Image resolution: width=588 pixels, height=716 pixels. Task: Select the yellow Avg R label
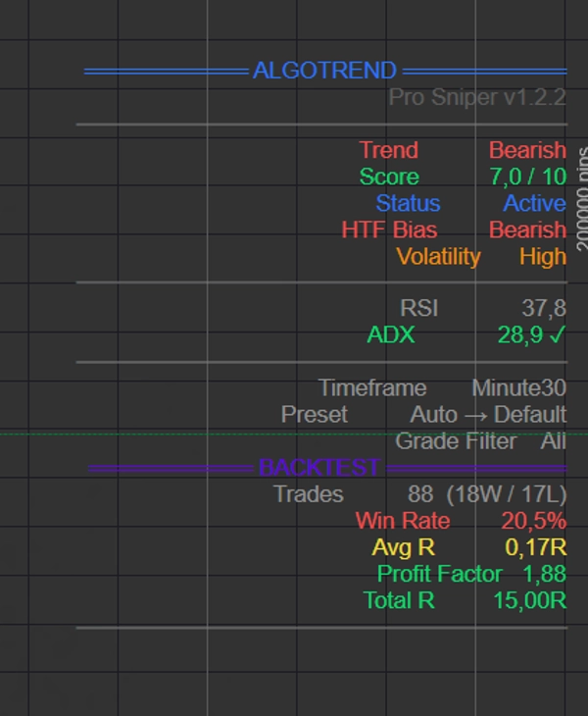tap(403, 547)
